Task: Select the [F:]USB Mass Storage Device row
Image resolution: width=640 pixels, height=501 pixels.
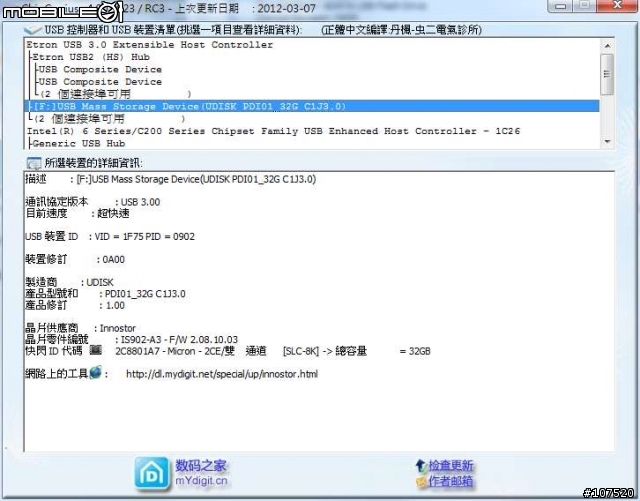Action: [312, 107]
